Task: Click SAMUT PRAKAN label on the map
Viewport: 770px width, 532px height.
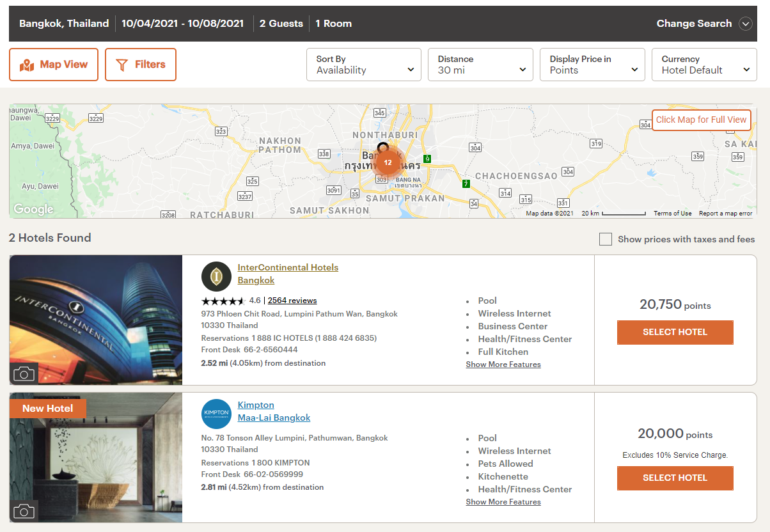Action: pos(405,198)
